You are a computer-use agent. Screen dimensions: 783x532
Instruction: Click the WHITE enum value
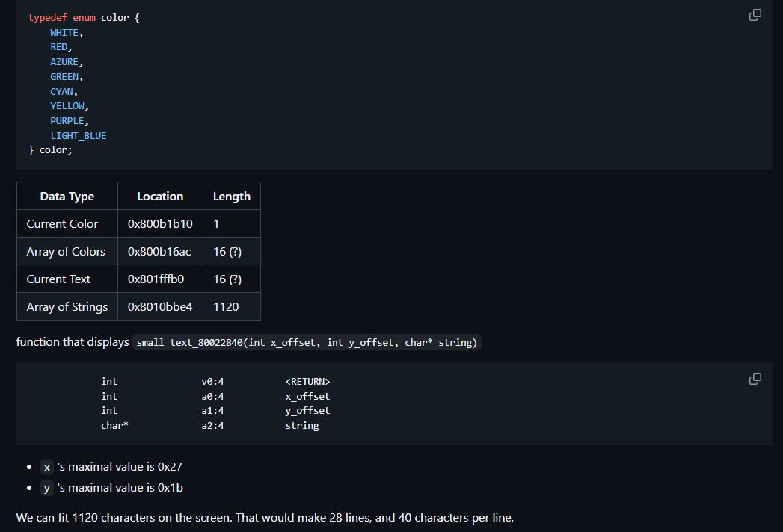pyautogui.click(x=66, y=33)
